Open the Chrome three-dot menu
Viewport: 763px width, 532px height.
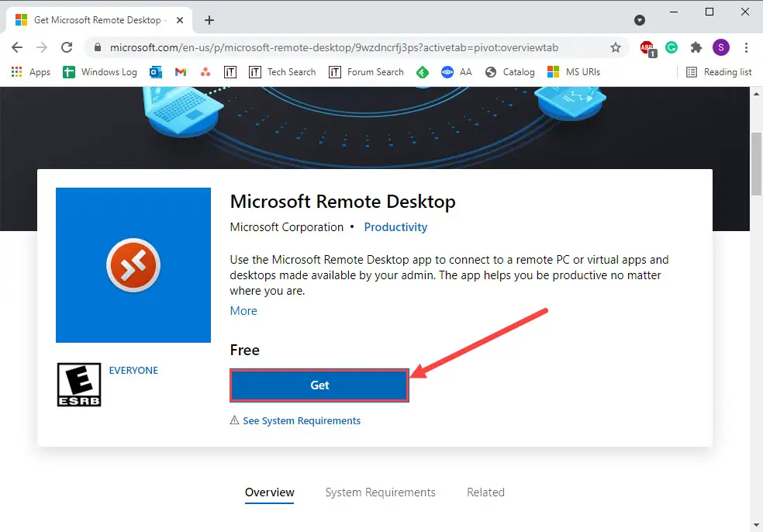746,47
